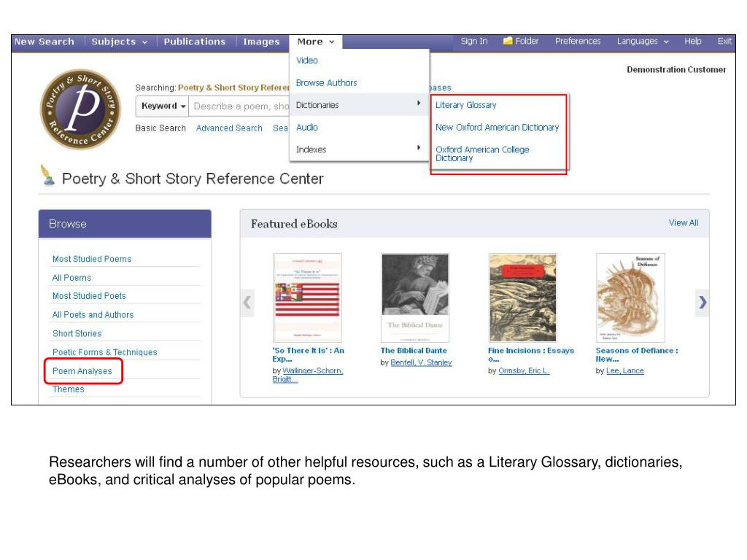
Task: Click Poetry & Short Story Reference database name
Action: pos(233,87)
